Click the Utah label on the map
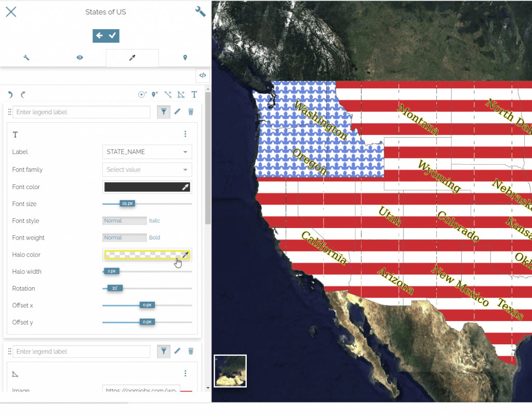The width and height of the screenshot is (532, 415). coord(390,216)
